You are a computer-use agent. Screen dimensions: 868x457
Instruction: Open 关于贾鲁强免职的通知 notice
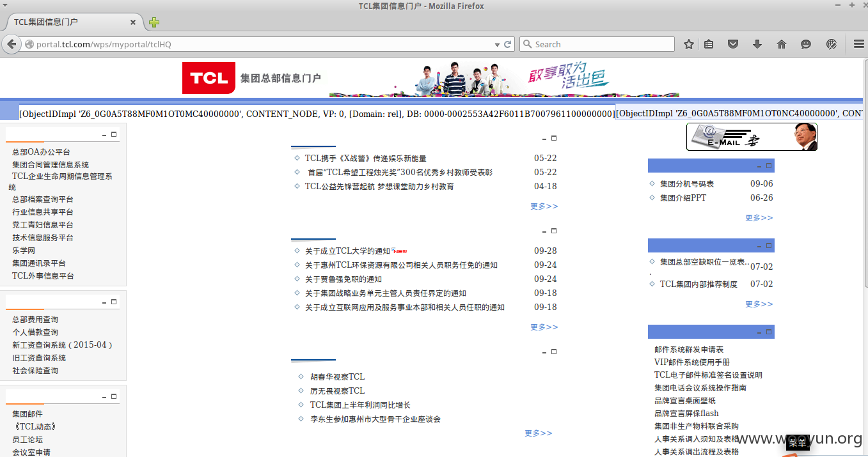343,279
